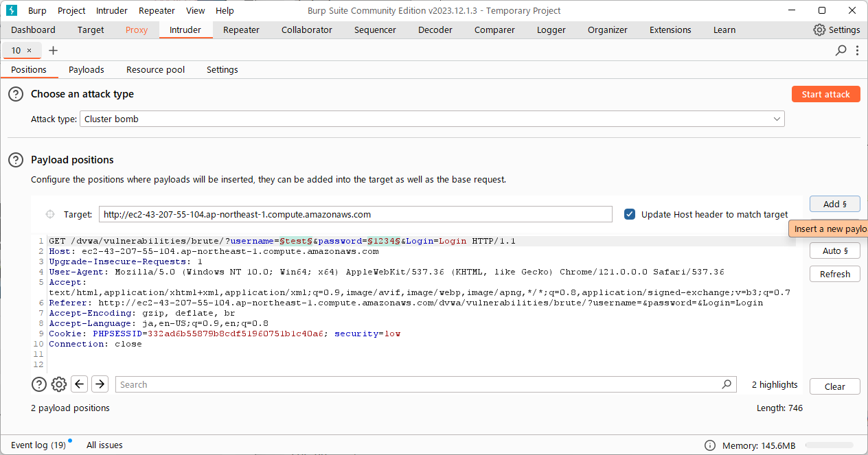868x455 pixels.
Task: Click the target crosshair icon
Action: click(50, 215)
